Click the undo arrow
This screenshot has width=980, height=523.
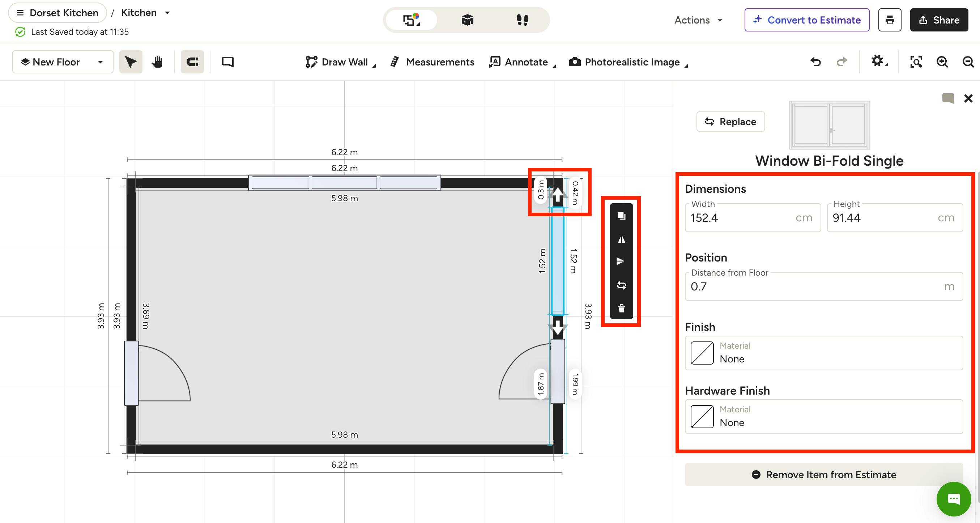coord(815,61)
